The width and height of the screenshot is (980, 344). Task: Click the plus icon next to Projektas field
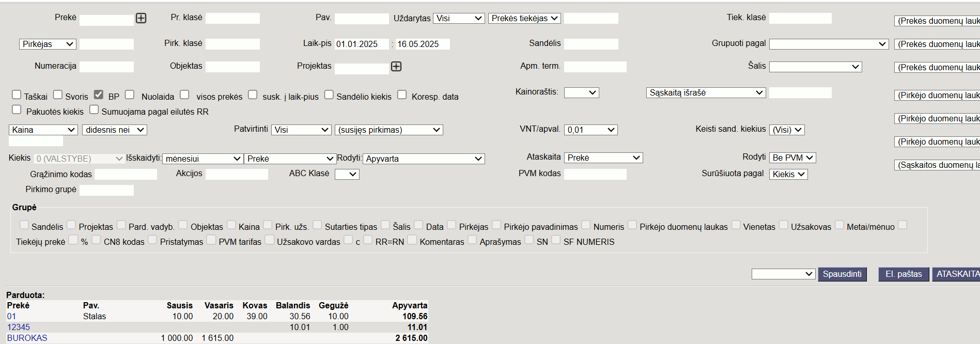pyautogui.click(x=396, y=67)
